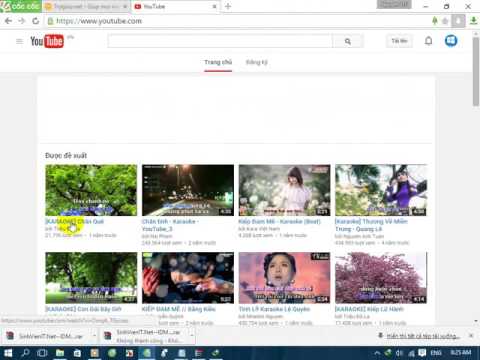Click the volume icon in system tray

tap(399, 353)
